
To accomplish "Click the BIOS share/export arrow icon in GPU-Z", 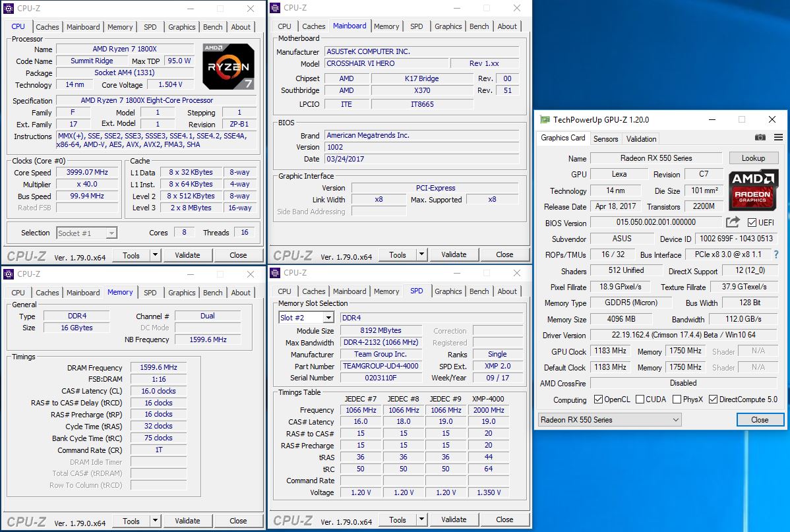I will pyautogui.click(x=733, y=222).
